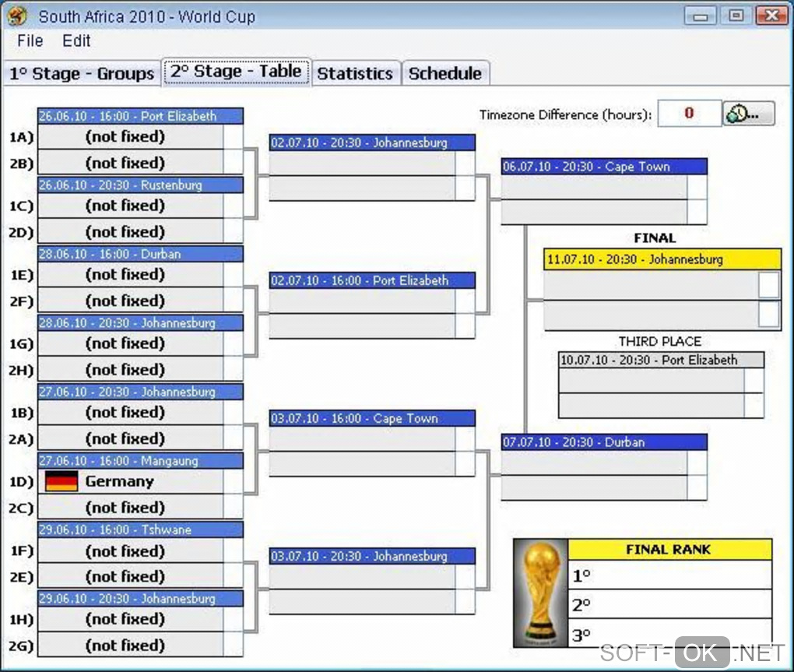Click the 2° row in Final Rank

pyautogui.click(x=670, y=605)
